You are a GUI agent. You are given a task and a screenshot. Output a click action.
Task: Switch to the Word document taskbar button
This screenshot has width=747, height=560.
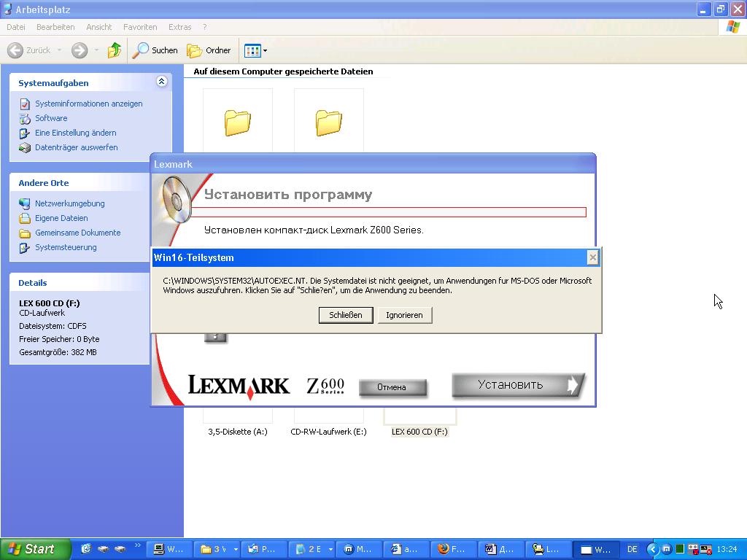coord(500,550)
